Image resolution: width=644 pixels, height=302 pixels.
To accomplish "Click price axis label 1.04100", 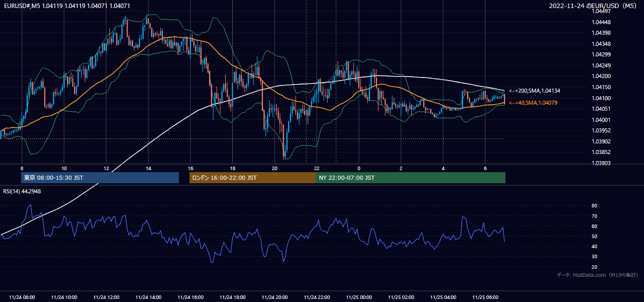I will (601, 98).
